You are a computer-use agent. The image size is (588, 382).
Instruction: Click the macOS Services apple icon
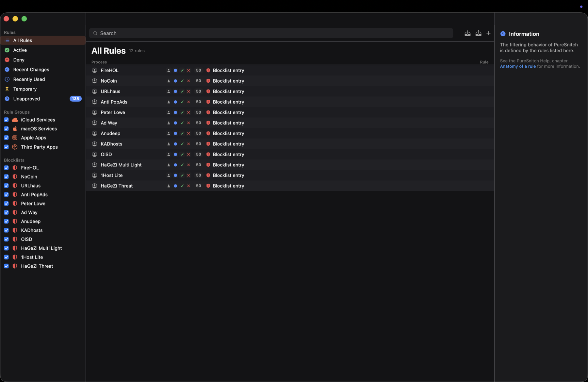tap(15, 129)
